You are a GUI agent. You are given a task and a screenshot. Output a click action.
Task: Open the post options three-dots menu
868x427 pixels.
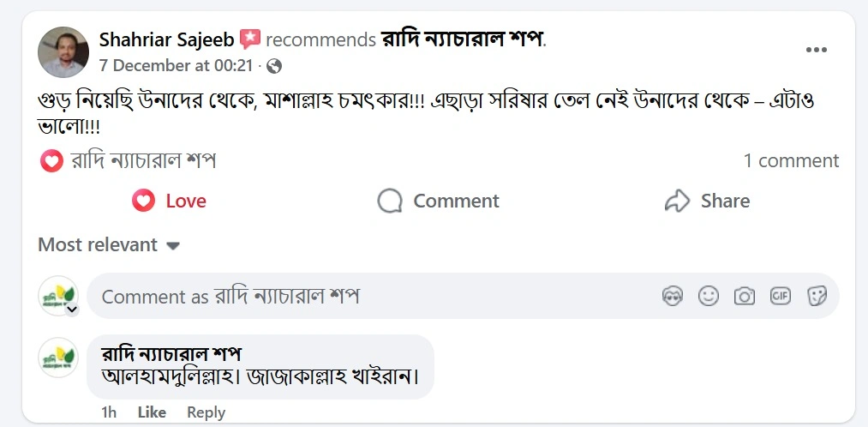tap(817, 51)
